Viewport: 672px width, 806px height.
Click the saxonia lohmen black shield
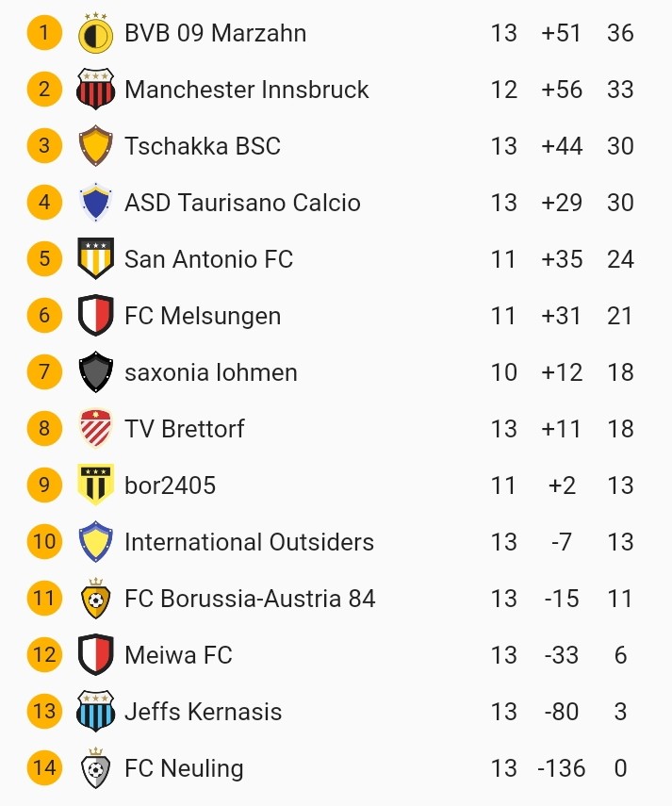(95, 372)
